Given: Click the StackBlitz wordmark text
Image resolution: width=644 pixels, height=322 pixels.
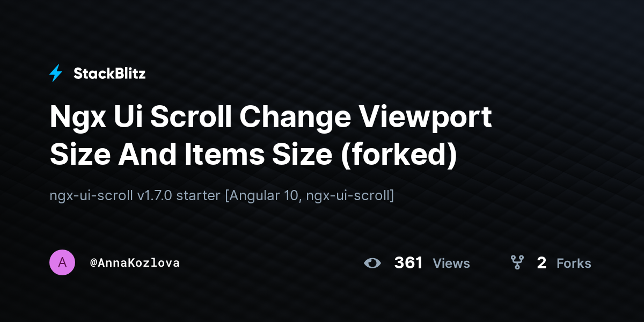Looking at the screenshot, I should coord(109,74).
